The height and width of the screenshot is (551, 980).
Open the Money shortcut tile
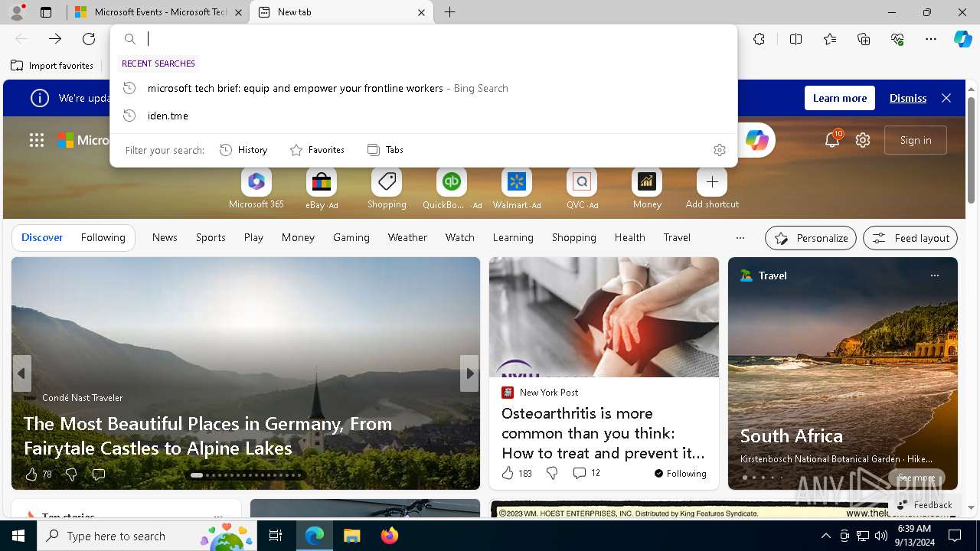647,188
